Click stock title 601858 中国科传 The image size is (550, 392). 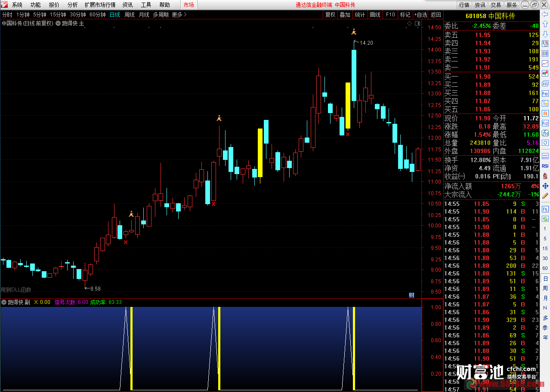[x=490, y=16]
